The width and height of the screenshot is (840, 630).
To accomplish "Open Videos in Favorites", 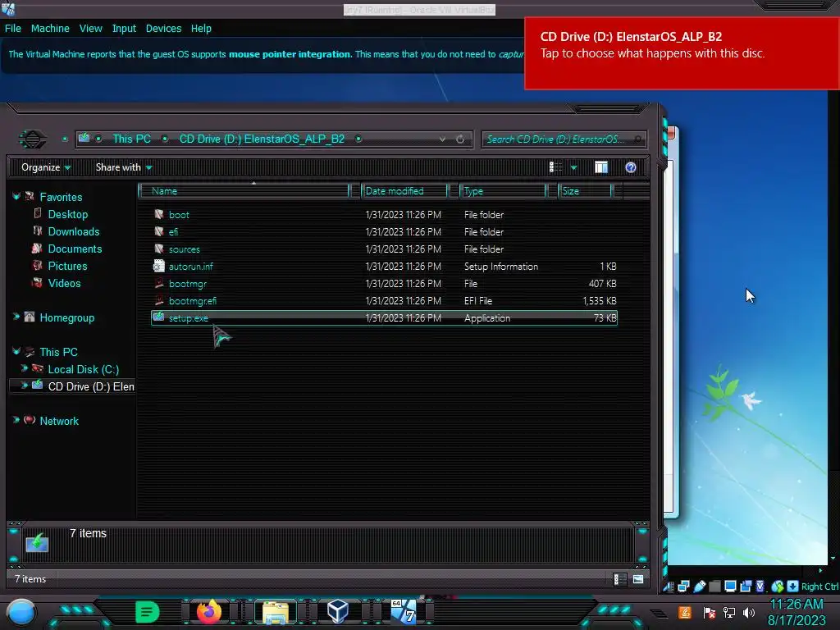I will [64, 283].
